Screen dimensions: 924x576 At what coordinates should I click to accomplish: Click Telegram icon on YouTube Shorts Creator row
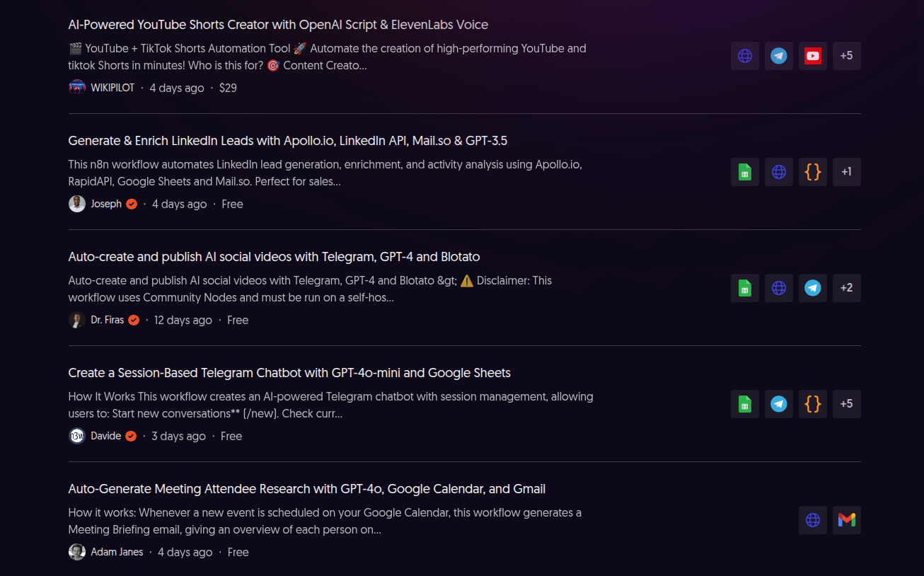tap(778, 56)
